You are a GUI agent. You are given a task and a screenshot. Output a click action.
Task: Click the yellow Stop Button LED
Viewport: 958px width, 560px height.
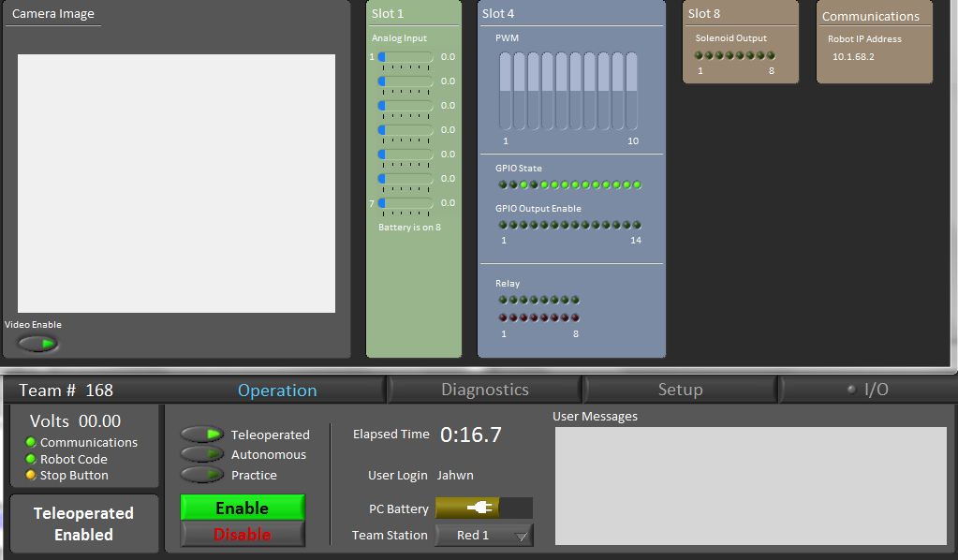(x=31, y=475)
